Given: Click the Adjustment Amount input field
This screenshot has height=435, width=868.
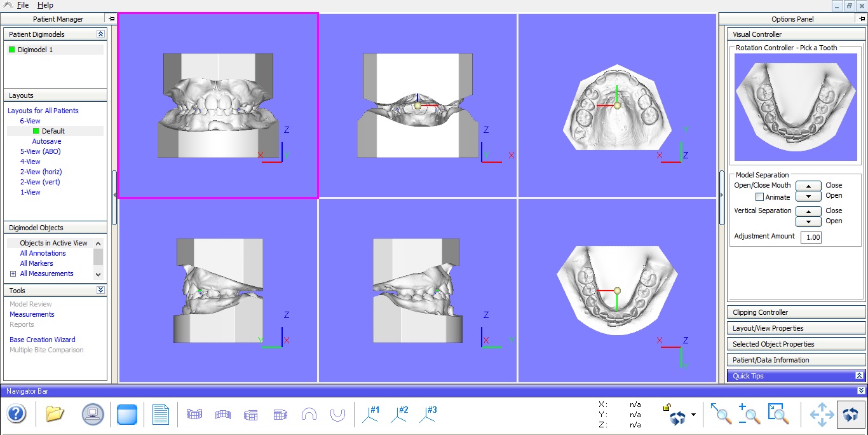Looking at the screenshot, I should pos(811,237).
